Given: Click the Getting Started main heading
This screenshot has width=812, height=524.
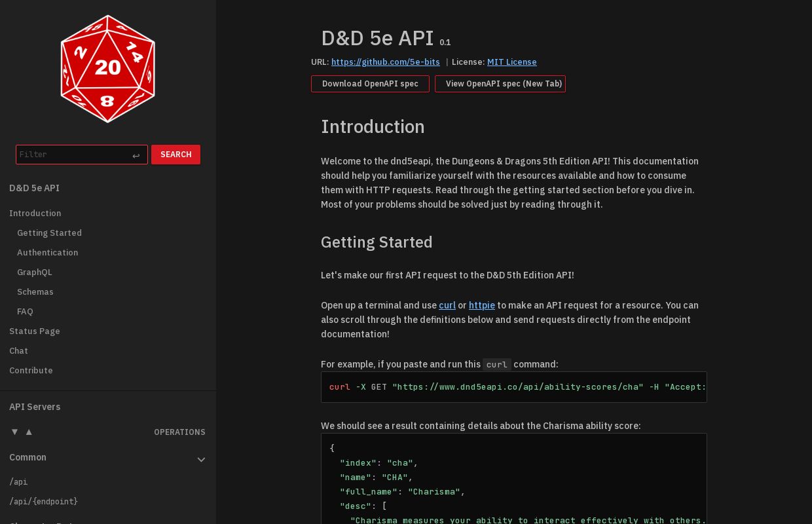Looking at the screenshot, I should coord(377,242).
